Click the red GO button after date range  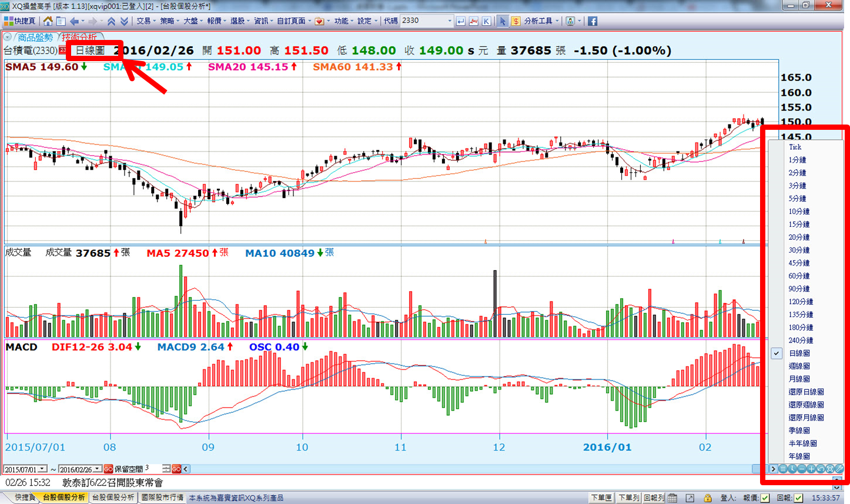coord(108,469)
